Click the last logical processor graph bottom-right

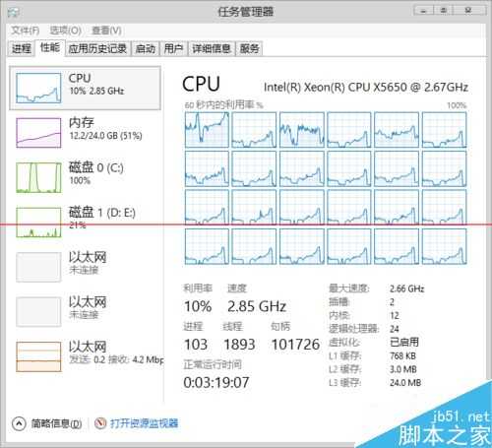[x=445, y=246]
